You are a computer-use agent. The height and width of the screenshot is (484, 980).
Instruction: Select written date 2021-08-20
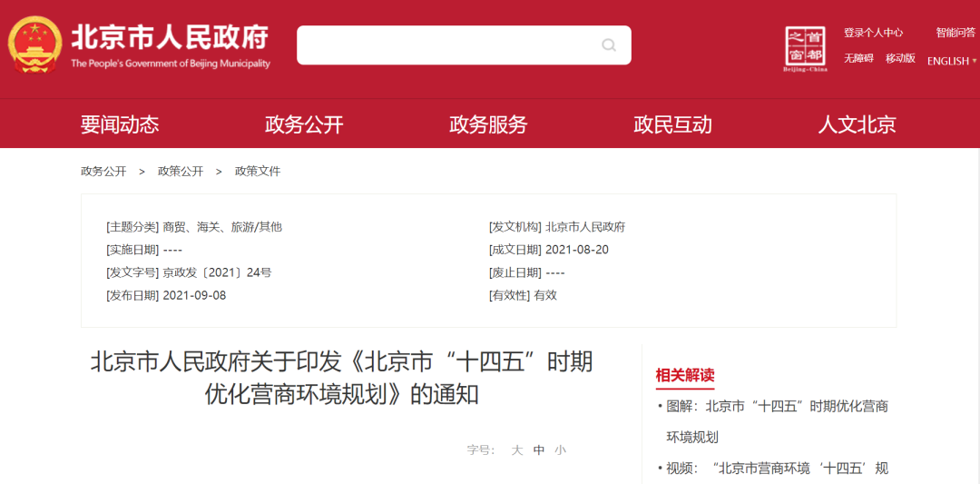577,250
